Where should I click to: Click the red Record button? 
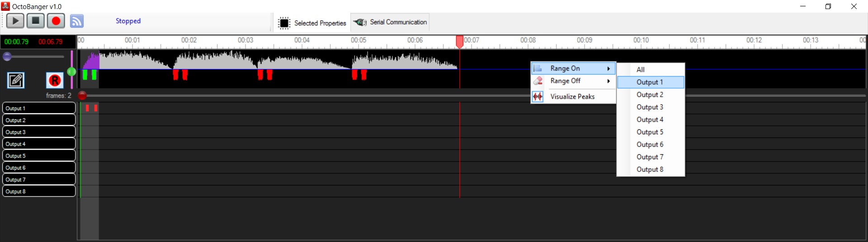point(56,21)
